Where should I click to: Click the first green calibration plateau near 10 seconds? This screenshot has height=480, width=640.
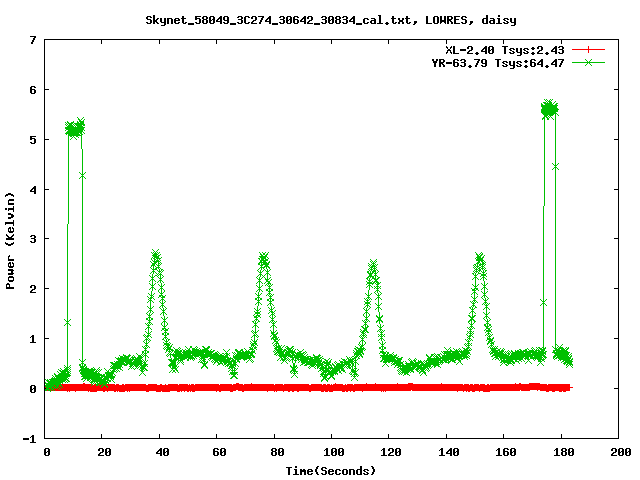click(75, 129)
